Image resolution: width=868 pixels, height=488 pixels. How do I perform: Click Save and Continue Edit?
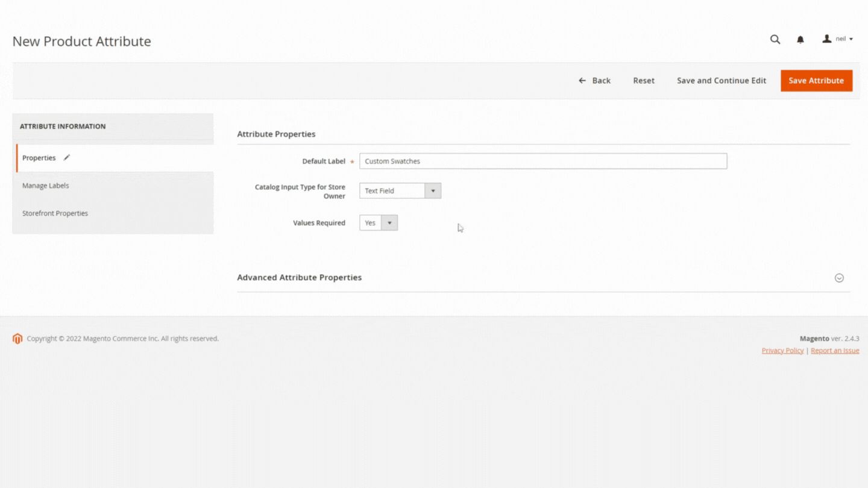coord(722,80)
